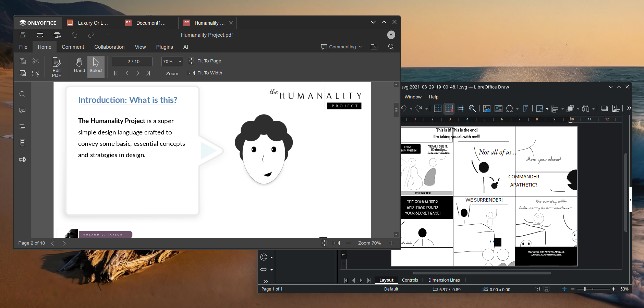Switch to the Controls layer tab
Screen dimensions: 644x308
[410, 280]
